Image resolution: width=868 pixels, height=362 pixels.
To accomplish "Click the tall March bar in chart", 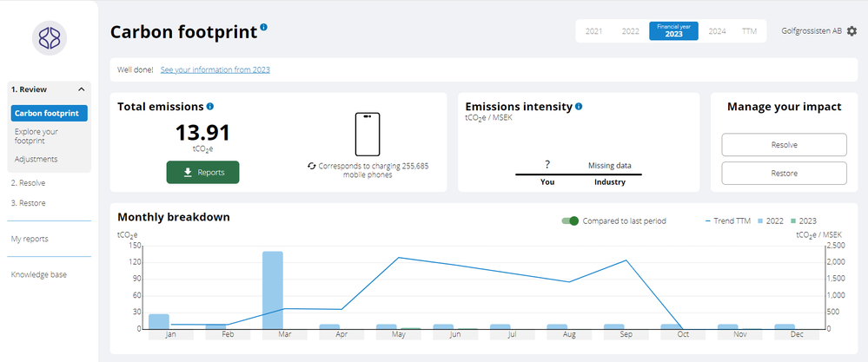I will tap(273, 288).
